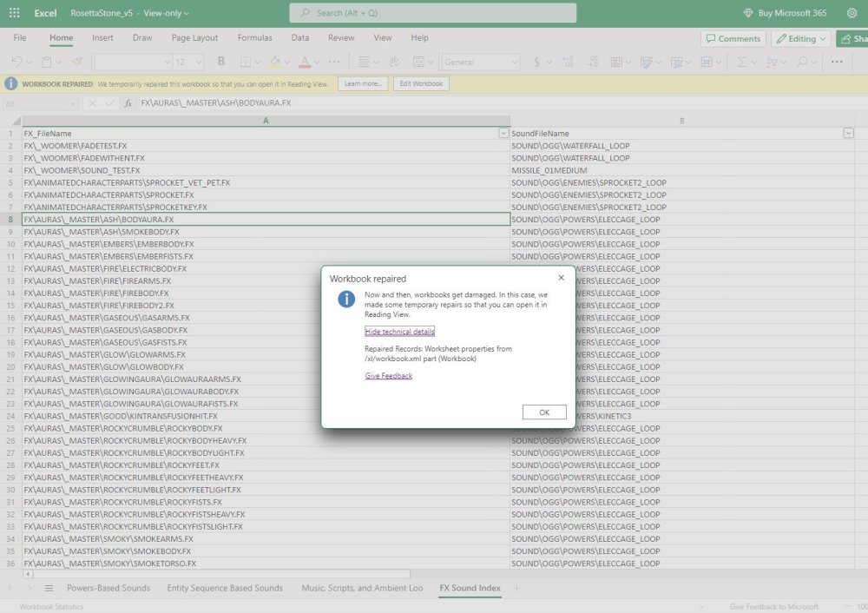This screenshot has width=868, height=613.
Task: Click the all sheets list icon
Action: coord(49,589)
